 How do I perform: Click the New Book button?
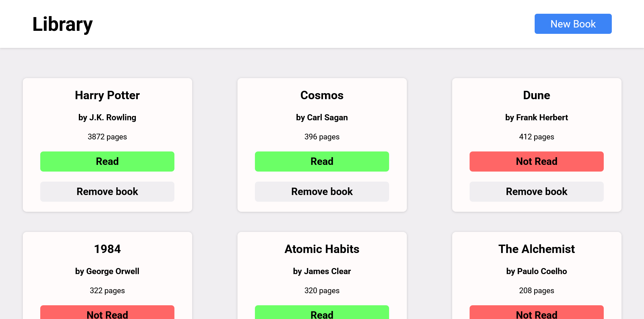point(573,24)
